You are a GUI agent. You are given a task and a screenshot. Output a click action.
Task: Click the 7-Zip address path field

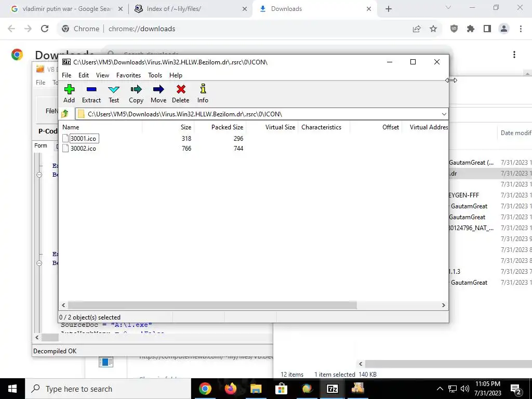tap(258, 114)
